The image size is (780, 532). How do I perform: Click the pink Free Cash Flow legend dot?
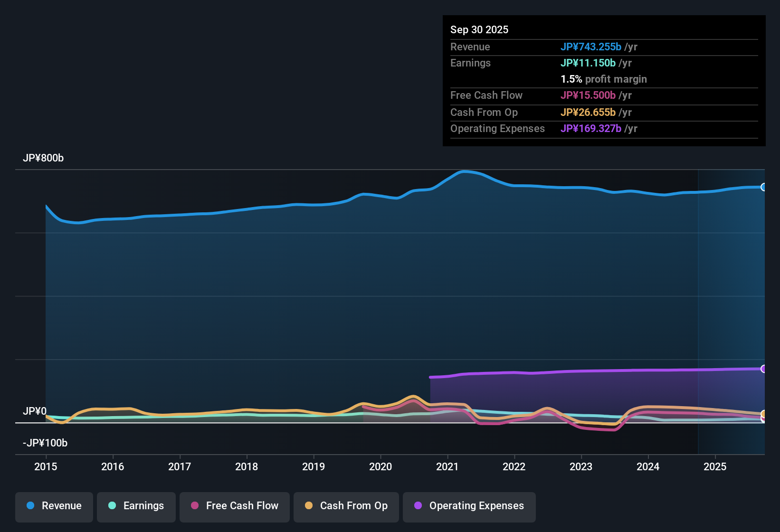click(x=194, y=506)
